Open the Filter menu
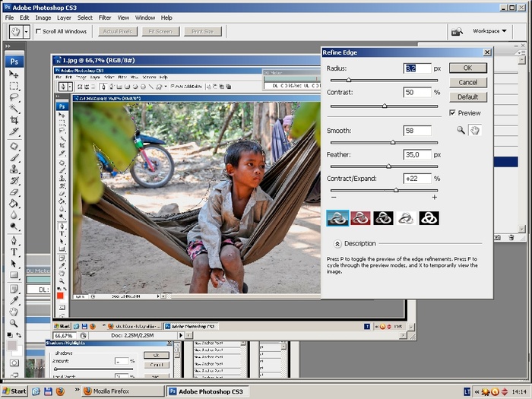 (x=105, y=17)
